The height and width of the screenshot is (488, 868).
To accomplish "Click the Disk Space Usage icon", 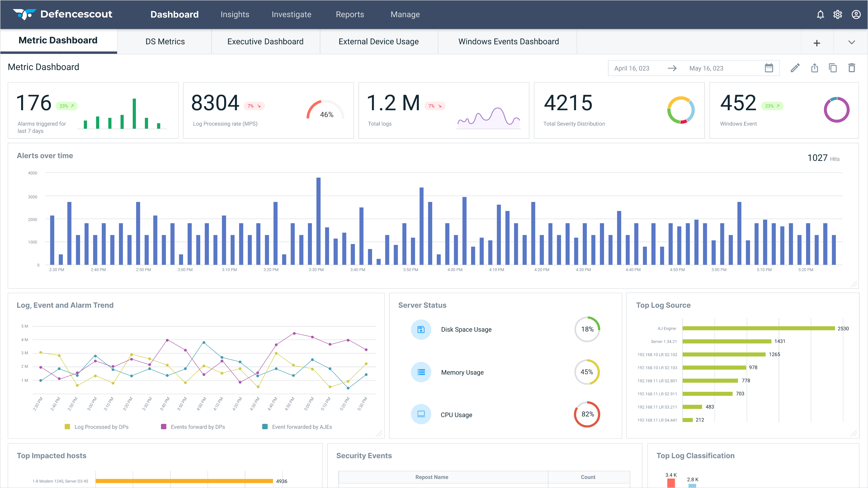I will pyautogui.click(x=421, y=329).
